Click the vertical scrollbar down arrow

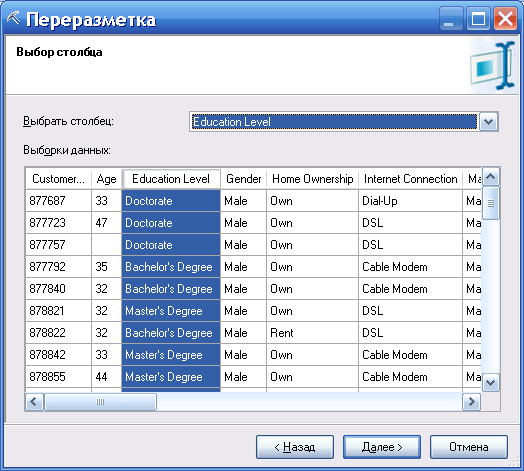(x=491, y=382)
